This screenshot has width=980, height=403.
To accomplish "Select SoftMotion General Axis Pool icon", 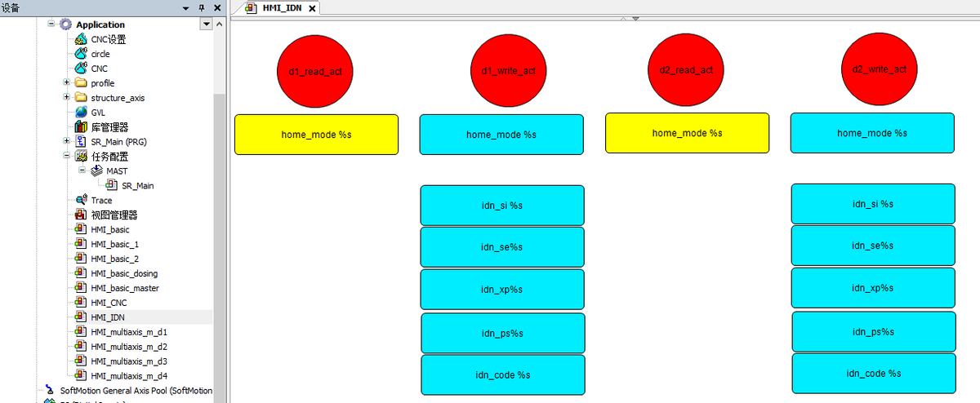I will (x=51, y=391).
